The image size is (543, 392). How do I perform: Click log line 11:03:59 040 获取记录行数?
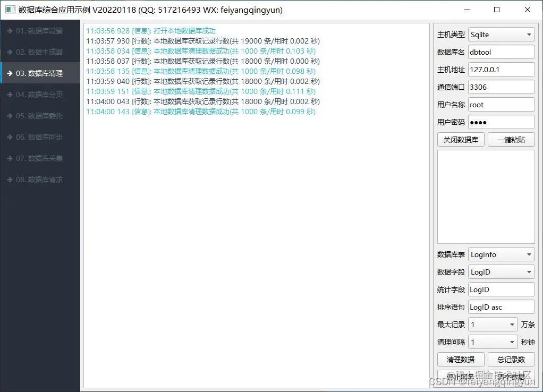point(203,81)
